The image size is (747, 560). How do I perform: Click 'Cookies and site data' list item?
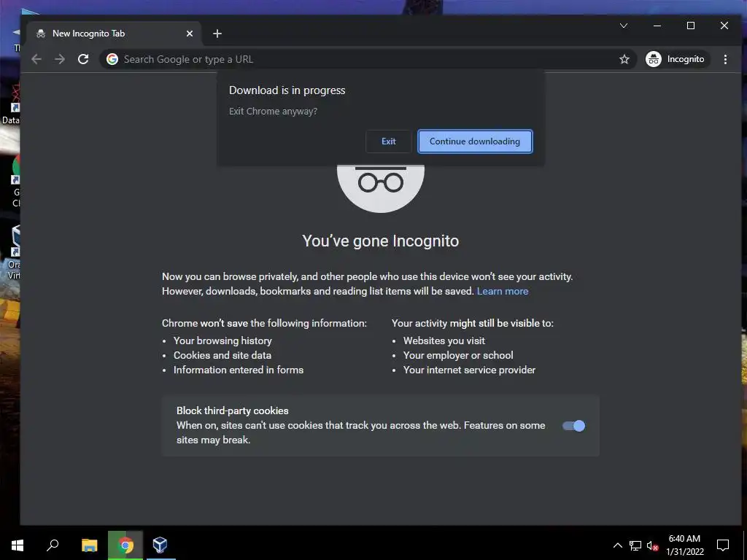point(222,355)
